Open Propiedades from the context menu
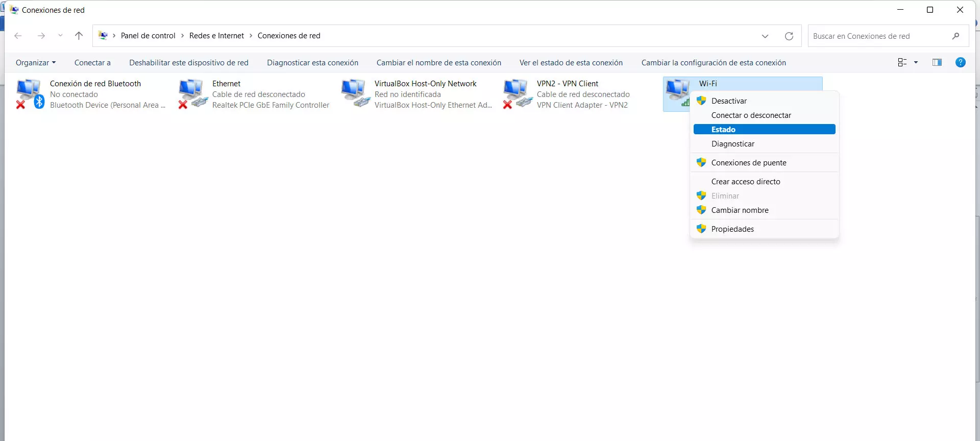Image resolution: width=980 pixels, height=441 pixels. coord(765,229)
